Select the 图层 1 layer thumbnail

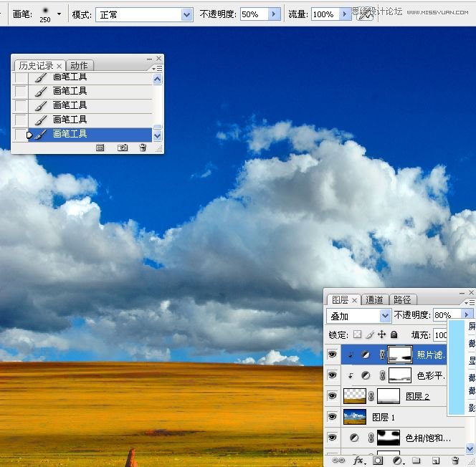click(355, 416)
